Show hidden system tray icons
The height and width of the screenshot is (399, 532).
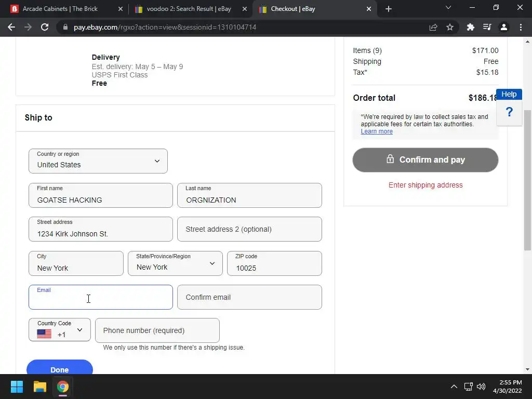(x=454, y=387)
